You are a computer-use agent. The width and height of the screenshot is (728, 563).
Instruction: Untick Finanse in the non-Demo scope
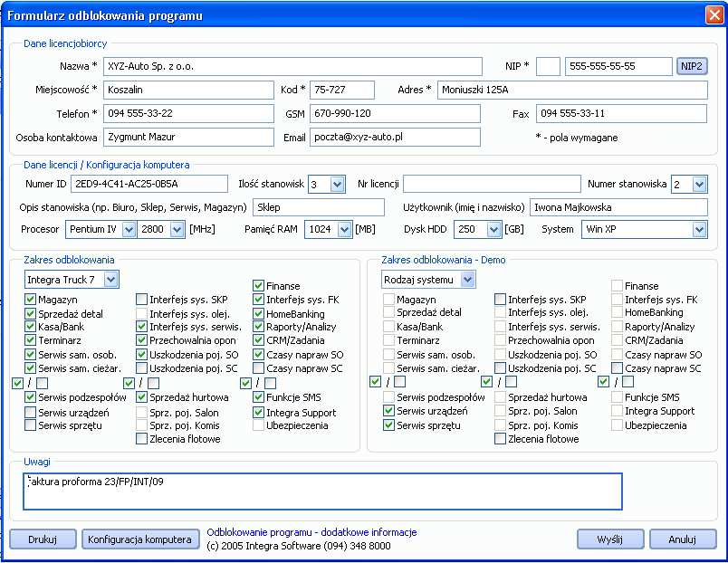[x=259, y=286]
